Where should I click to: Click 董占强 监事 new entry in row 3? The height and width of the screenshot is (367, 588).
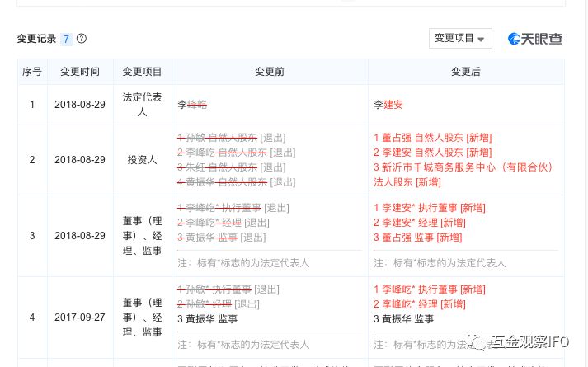click(407, 238)
